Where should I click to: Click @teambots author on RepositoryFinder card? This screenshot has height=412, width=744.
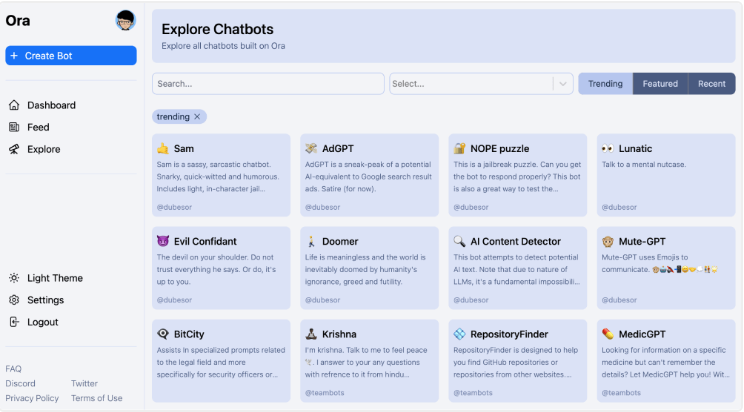[473, 393]
